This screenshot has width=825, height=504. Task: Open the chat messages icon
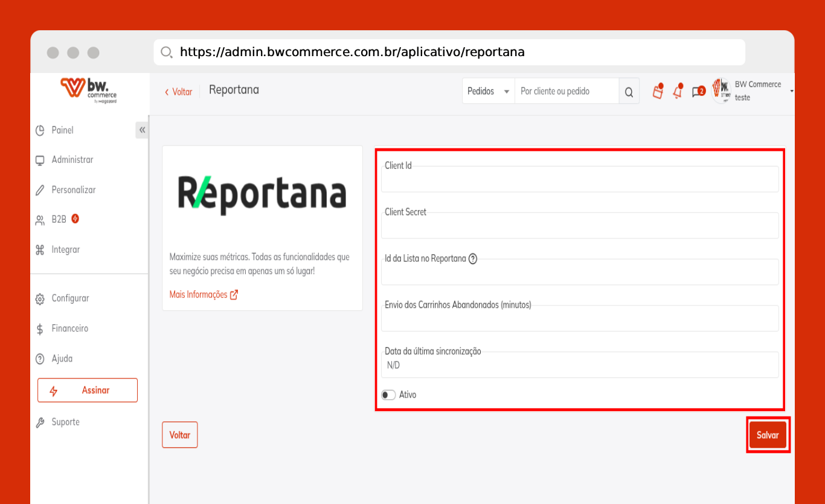[x=698, y=92]
